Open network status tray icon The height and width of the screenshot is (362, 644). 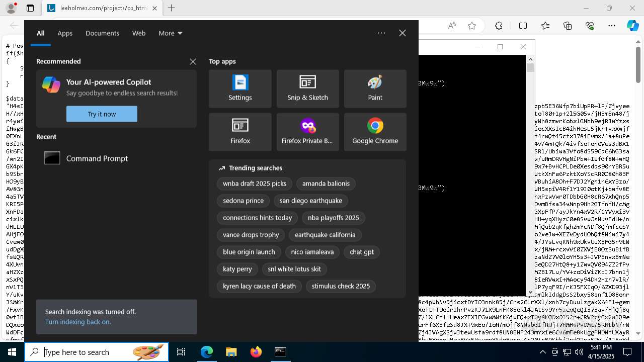(x=567, y=352)
